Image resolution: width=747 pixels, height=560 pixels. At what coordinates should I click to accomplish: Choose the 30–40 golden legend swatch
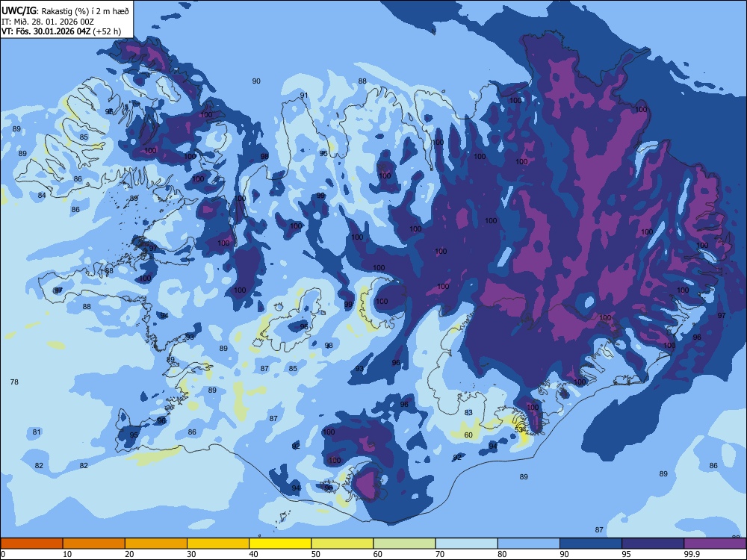tap(218, 544)
